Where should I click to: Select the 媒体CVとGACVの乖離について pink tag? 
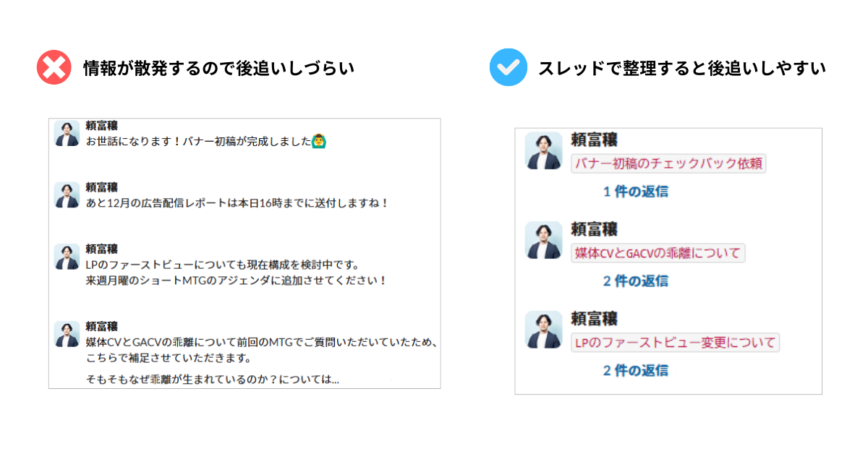coord(658,253)
